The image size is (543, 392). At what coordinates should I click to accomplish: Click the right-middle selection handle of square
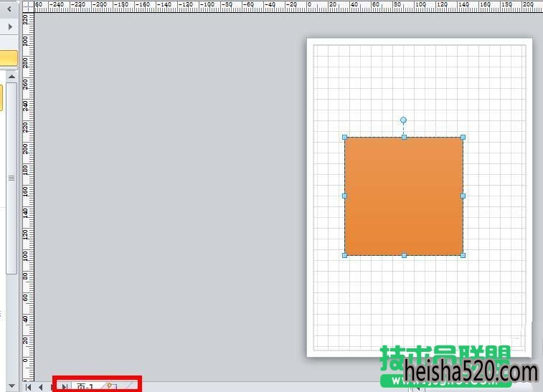pyautogui.click(x=463, y=196)
